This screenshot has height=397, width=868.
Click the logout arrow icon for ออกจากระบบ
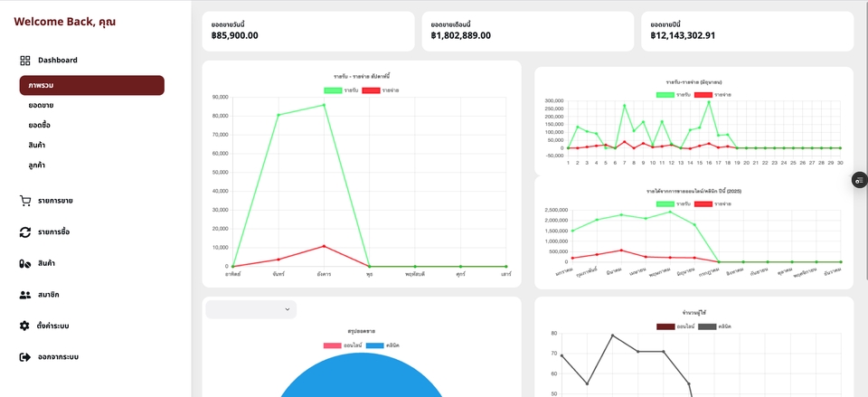[x=25, y=357]
